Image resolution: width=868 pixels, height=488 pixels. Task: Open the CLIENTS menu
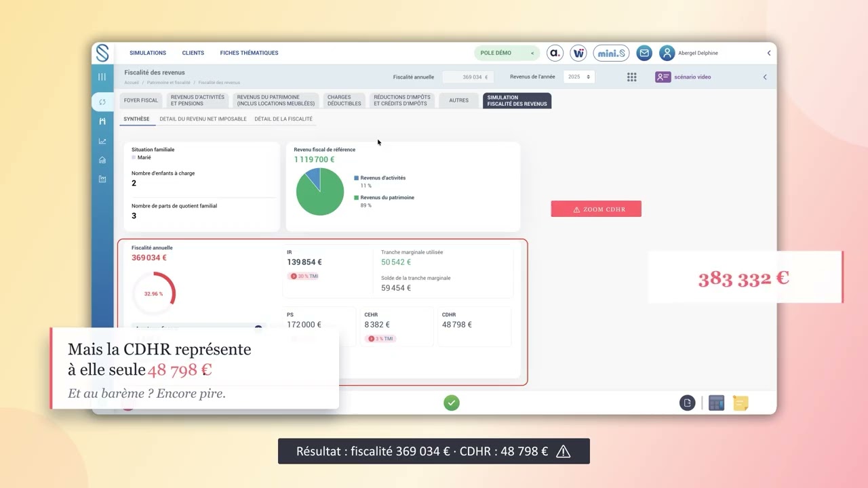point(193,53)
